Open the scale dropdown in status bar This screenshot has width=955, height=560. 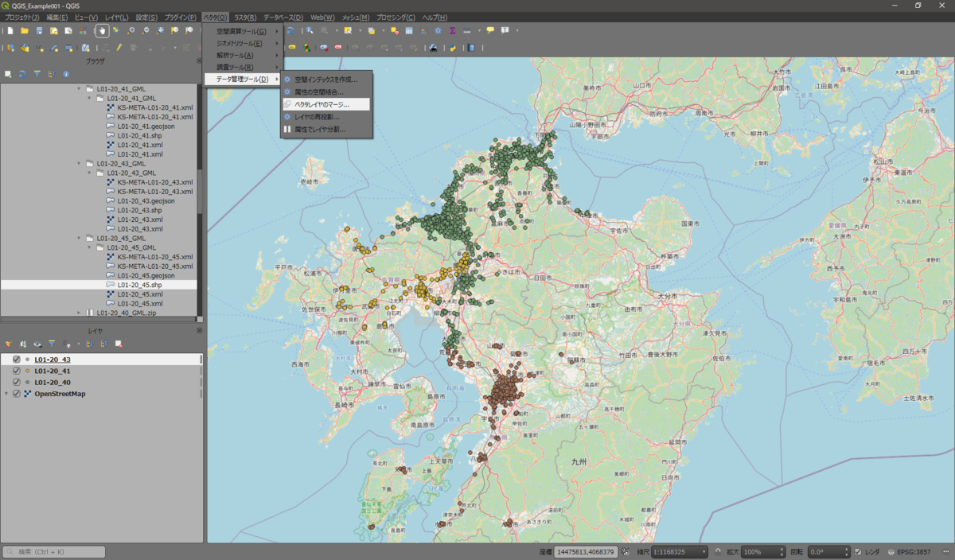point(703,551)
